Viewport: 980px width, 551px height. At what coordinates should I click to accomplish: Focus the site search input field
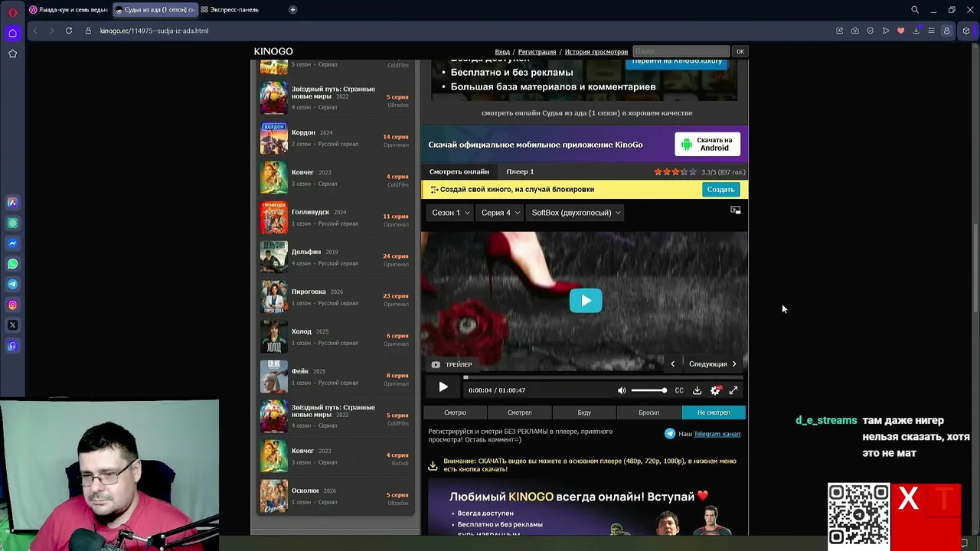[681, 52]
